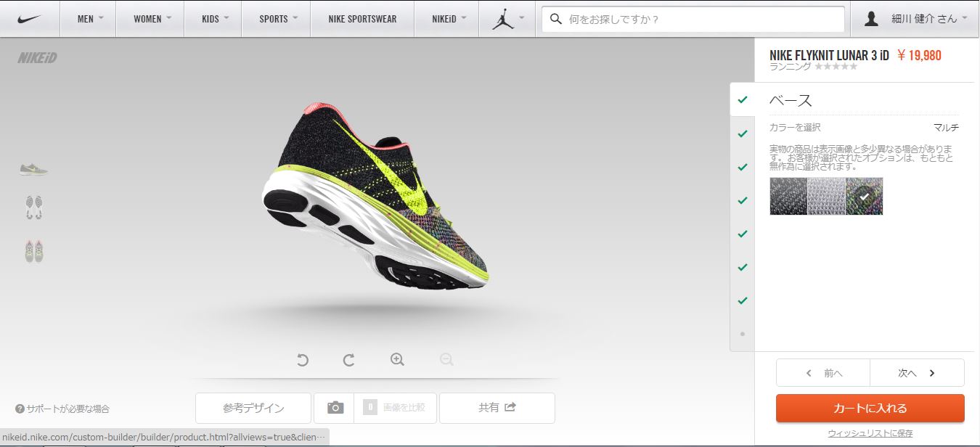Click the ランニング category text
Viewport: 980px width, 447px height.
(x=791, y=66)
